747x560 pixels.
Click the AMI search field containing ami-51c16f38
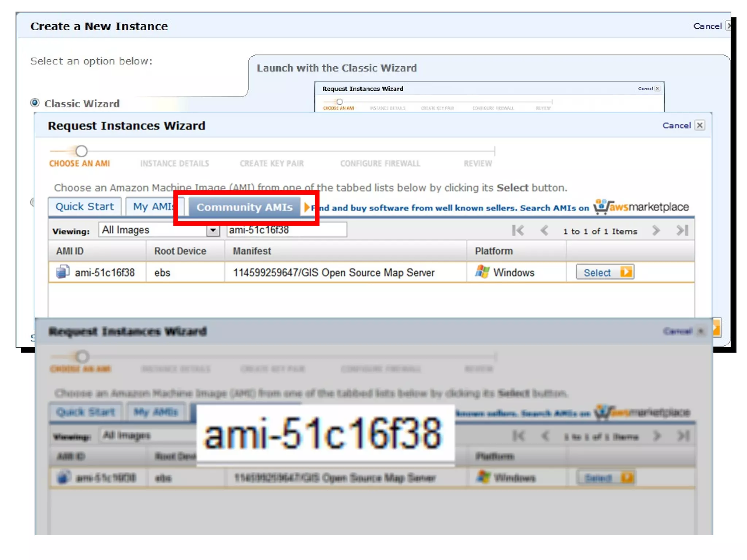pos(287,230)
